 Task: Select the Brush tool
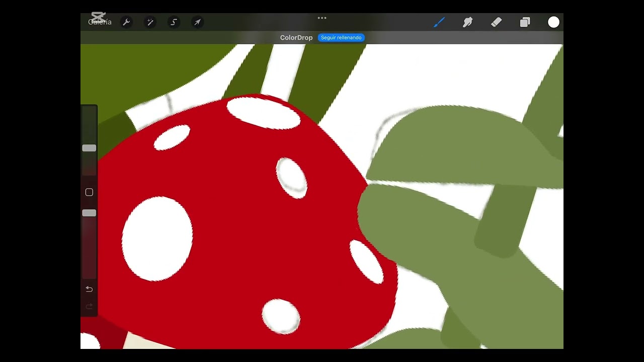pyautogui.click(x=439, y=22)
